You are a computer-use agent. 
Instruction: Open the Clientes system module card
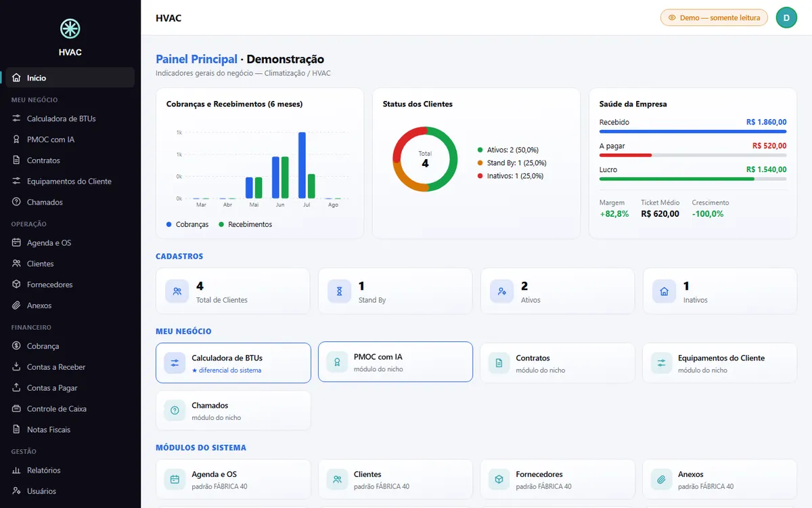tap(395, 480)
